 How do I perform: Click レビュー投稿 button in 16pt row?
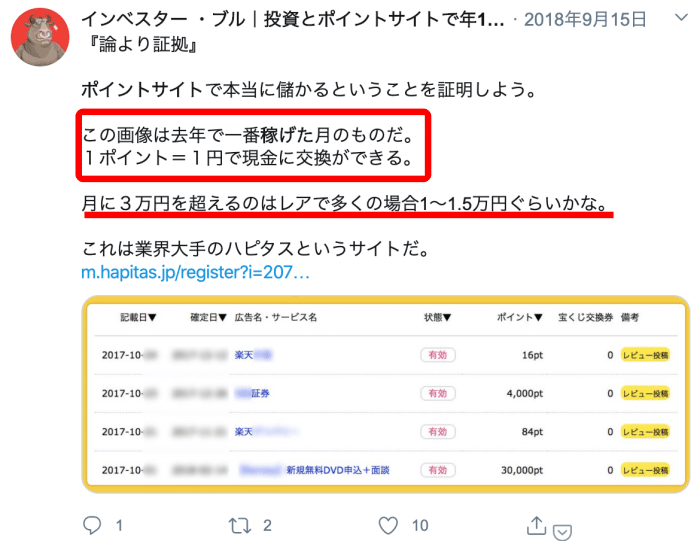[645, 355]
